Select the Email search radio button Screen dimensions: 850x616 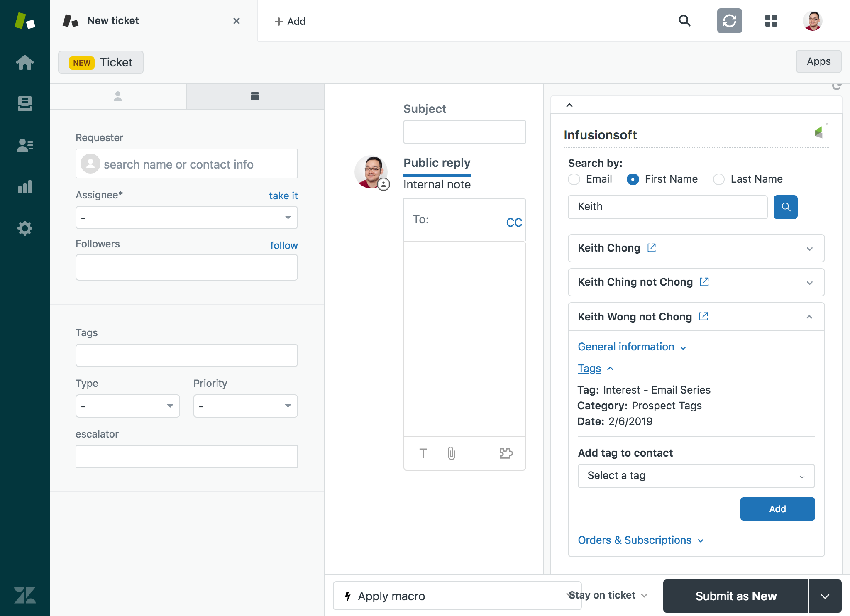pyautogui.click(x=574, y=179)
